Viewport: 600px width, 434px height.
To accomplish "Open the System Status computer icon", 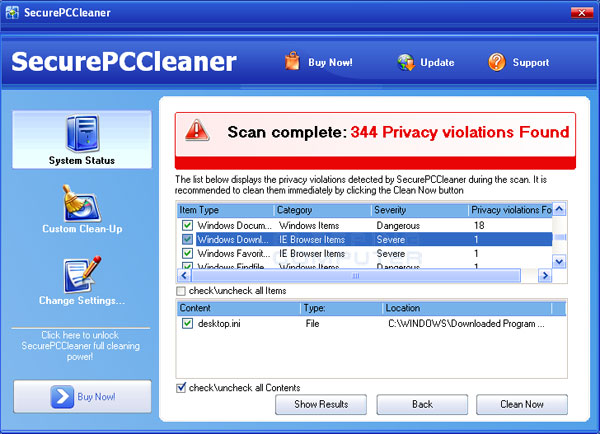I will 83,133.
